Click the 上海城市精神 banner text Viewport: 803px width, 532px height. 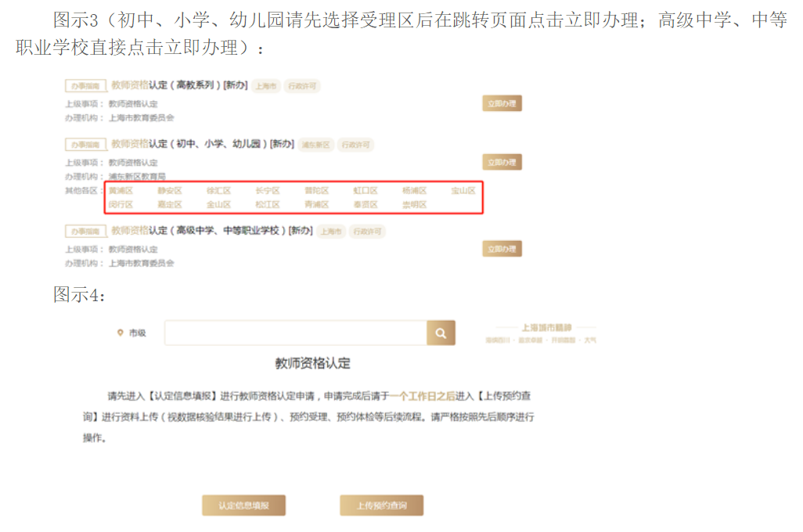546,328
